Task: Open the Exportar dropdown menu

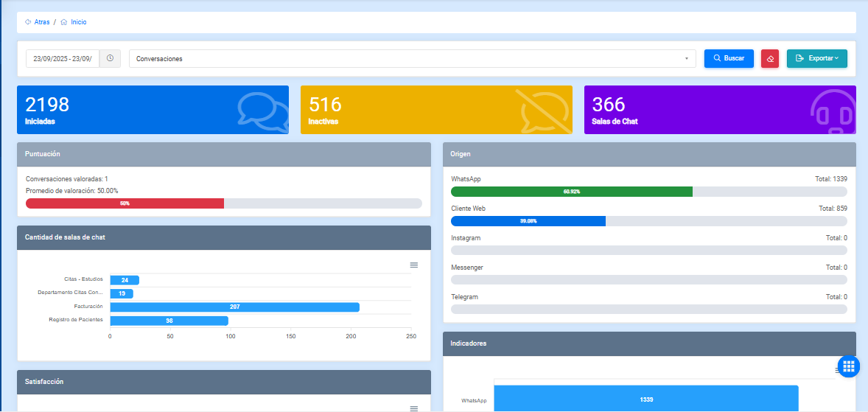Action: click(x=816, y=58)
